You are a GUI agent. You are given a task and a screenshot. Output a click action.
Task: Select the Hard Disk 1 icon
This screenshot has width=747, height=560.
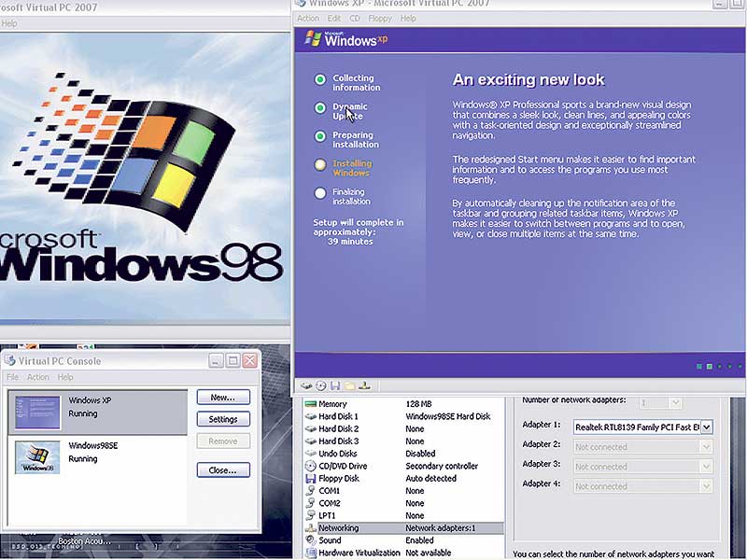(311, 416)
